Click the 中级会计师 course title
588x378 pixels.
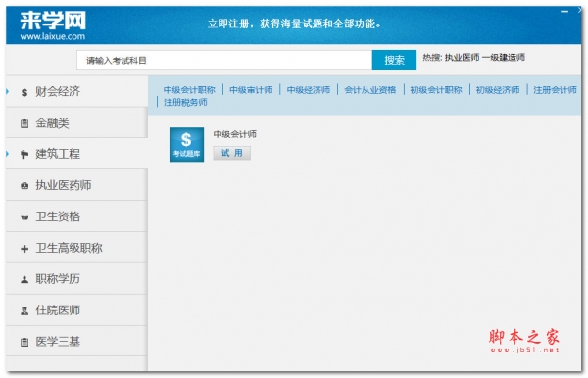(x=235, y=134)
